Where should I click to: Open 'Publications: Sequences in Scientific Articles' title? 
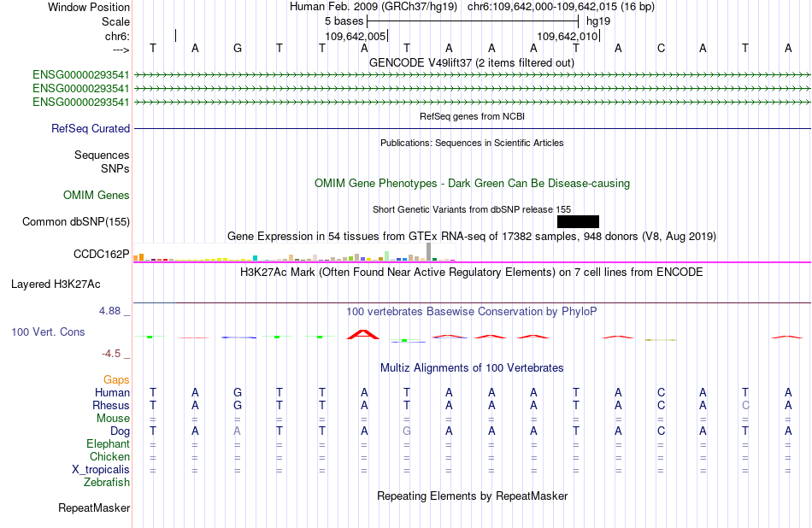tap(472, 143)
